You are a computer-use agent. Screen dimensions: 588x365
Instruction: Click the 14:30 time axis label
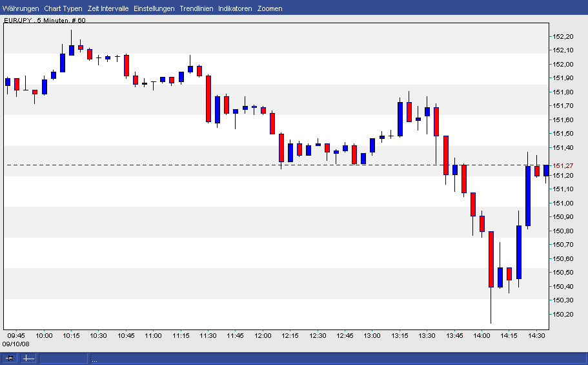point(536,336)
